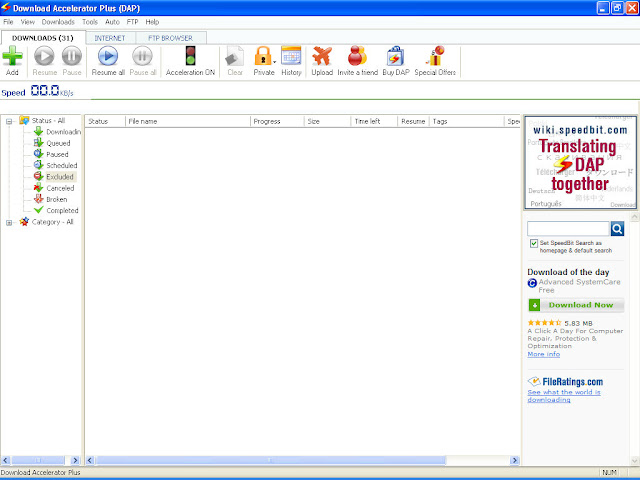The height and width of the screenshot is (480, 640).
Task: Sort by the Progress column header
Action: click(x=277, y=121)
